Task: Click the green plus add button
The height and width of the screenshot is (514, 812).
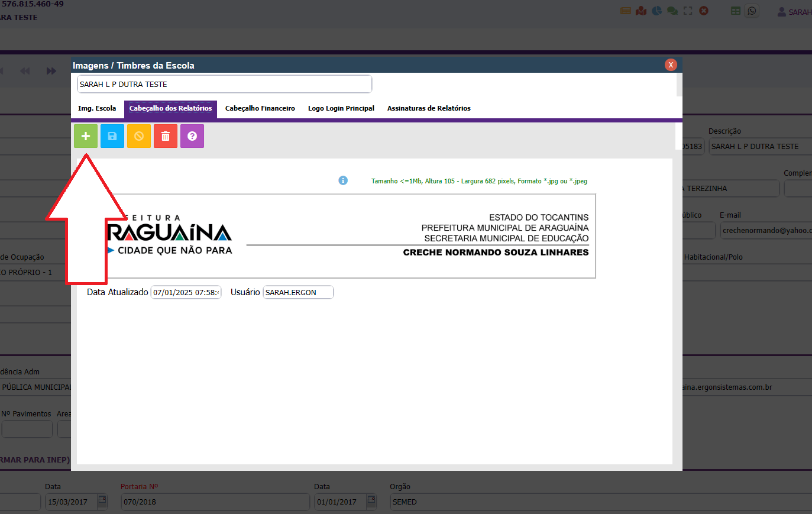Action: [86, 136]
